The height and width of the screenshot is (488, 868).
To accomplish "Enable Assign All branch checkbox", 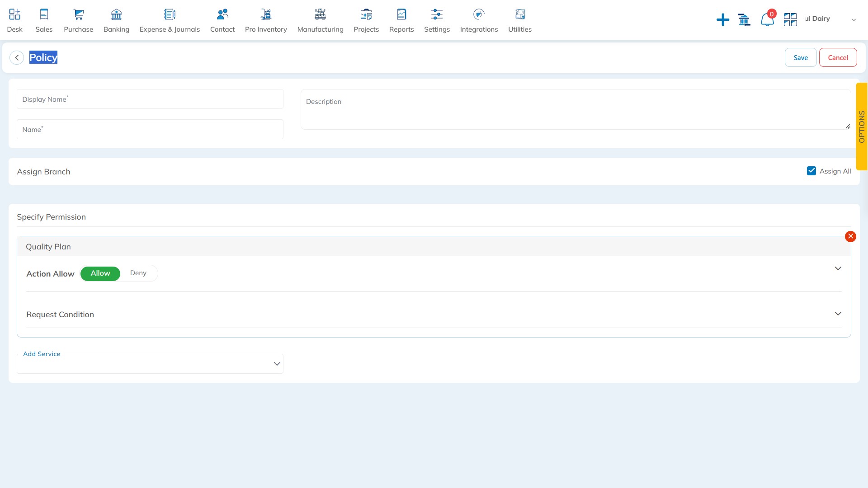I will [x=811, y=172].
